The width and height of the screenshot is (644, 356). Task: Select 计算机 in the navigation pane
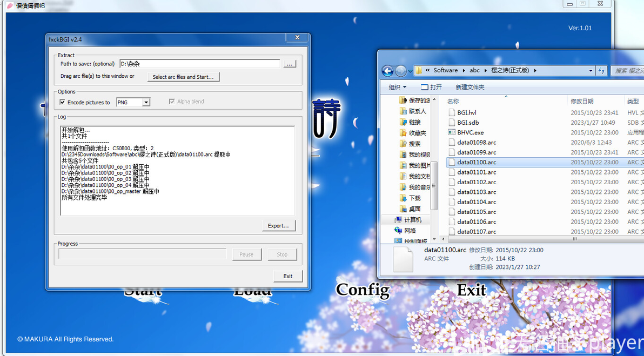tap(408, 220)
